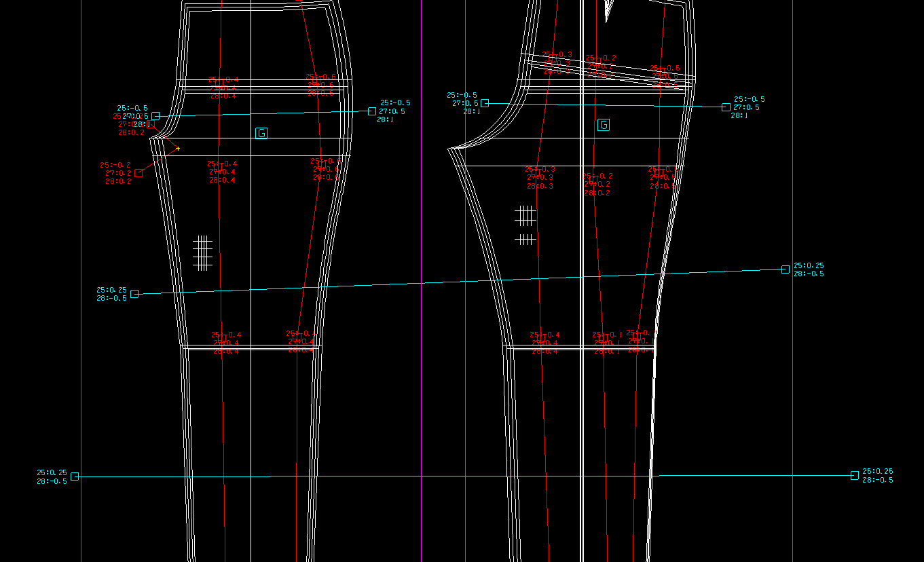924x562 pixels.
Task: Select the line-grid symbol on the left pattern piece
Action: pyautogui.click(x=202, y=253)
